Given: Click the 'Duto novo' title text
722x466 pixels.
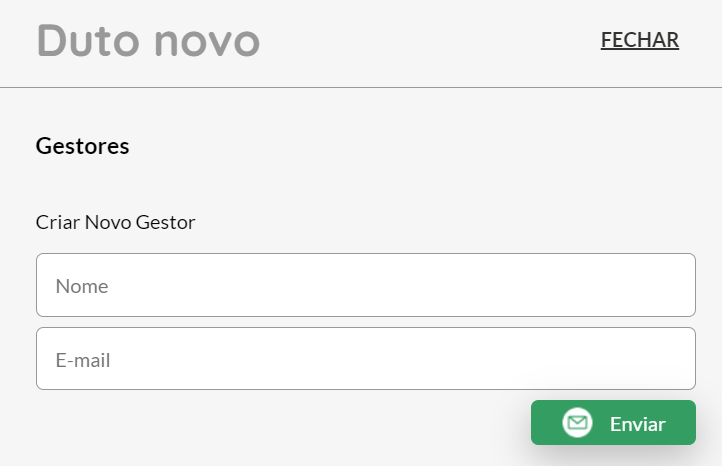Looking at the screenshot, I should coord(148,41).
